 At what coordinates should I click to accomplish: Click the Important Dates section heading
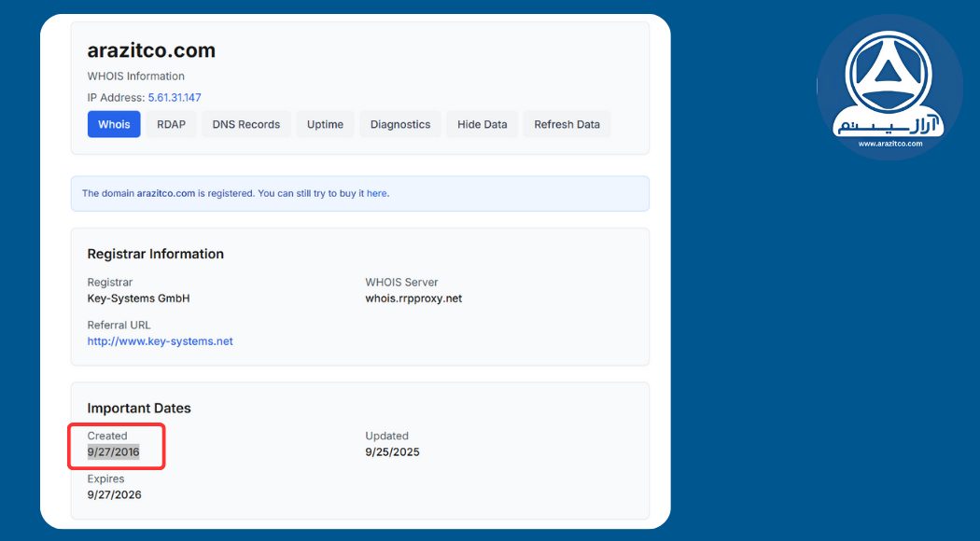click(x=138, y=409)
